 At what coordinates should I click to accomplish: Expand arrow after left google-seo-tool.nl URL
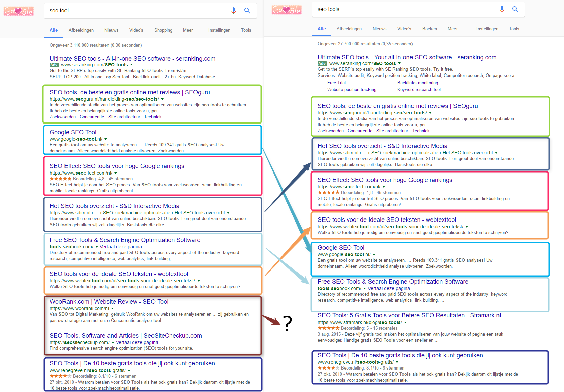point(106,139)
